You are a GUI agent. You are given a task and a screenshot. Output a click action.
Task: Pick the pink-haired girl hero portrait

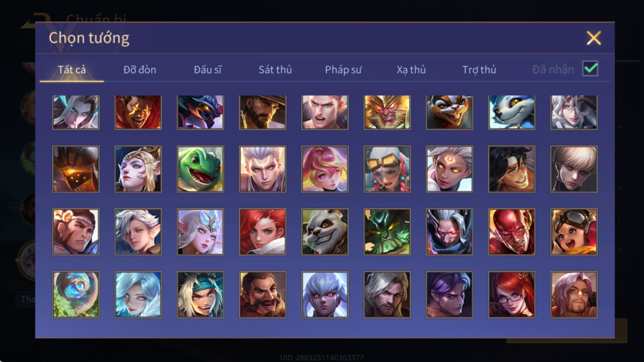(x=325, y=169)
